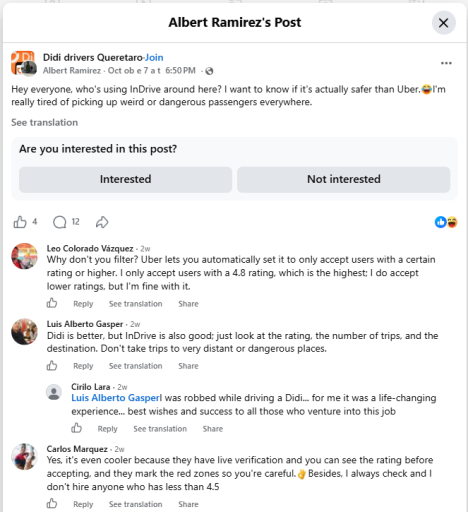Viewport: 468px width, 512px height.
Task: Click the globe public audience icon
Action: pyautogui.click(x=209, y=71)
